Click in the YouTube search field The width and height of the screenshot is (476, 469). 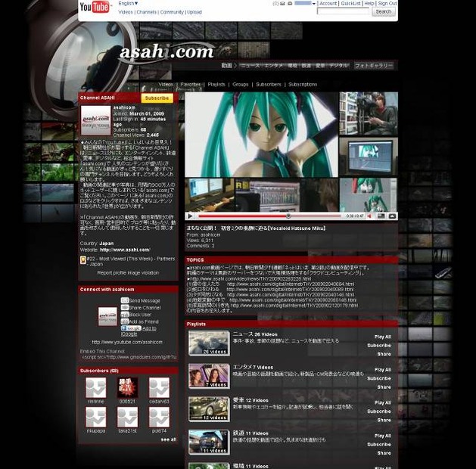[343, 11]
